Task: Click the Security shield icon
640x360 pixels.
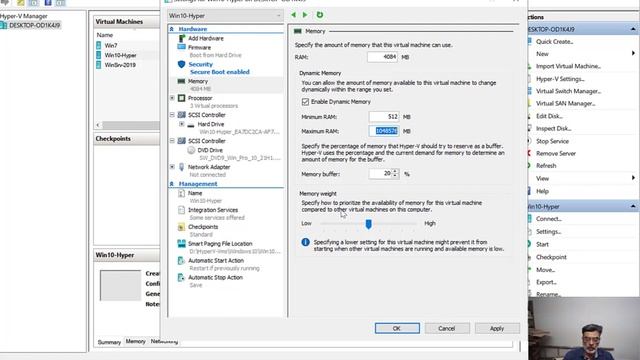Action: click(182, 64)
